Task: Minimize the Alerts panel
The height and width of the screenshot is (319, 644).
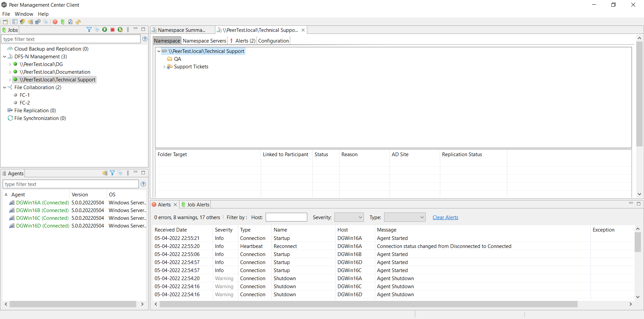Action: coord(631,203)
